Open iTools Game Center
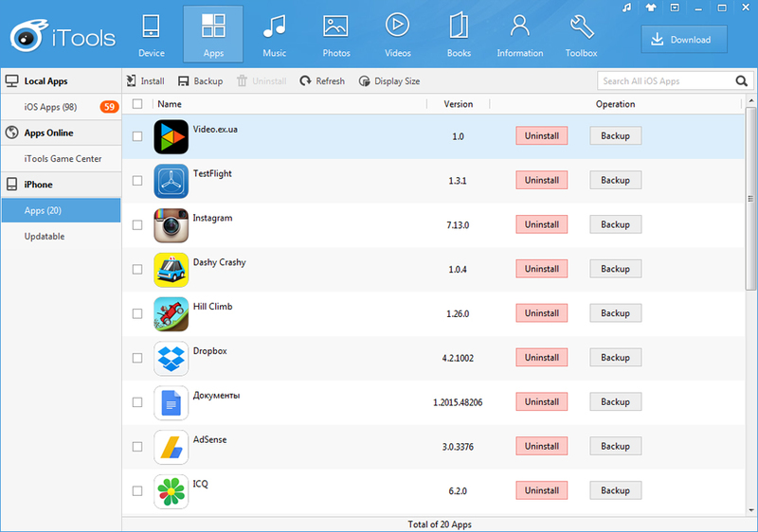 click(61, 158)
